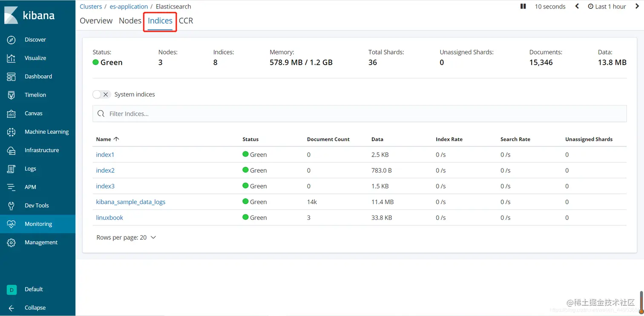Open Discover compass icon
Image resolution: width=644 pixels, height=316 pixels.
(x=11, y=40)
